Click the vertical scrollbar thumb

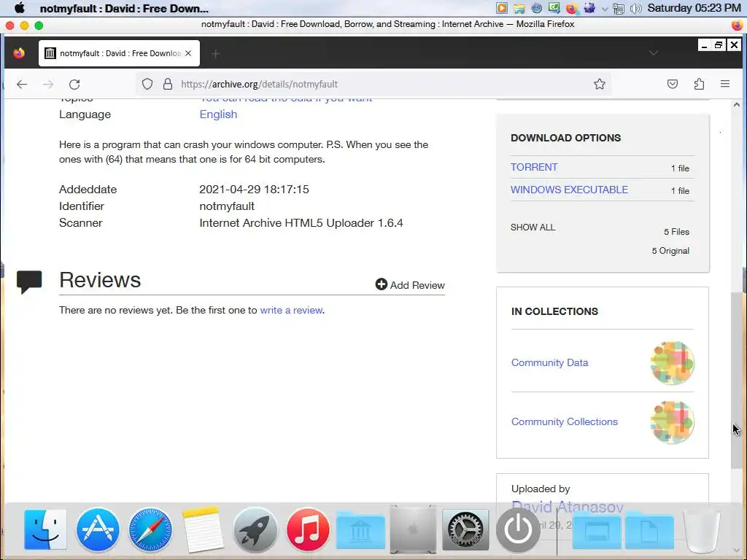click(x=737, y=380)
